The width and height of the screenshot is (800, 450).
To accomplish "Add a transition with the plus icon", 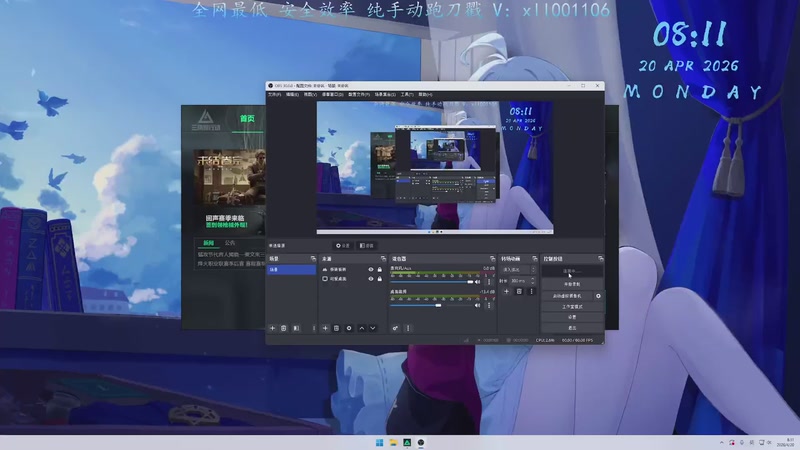I will (x=506, y=291).
